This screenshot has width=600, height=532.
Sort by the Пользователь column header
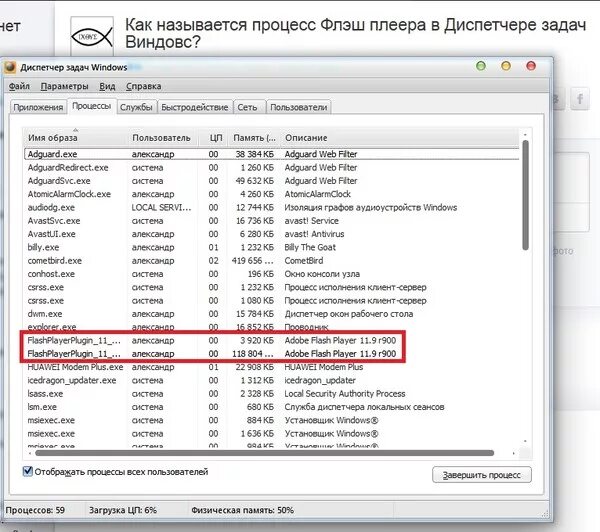click(x=162, y=137)
